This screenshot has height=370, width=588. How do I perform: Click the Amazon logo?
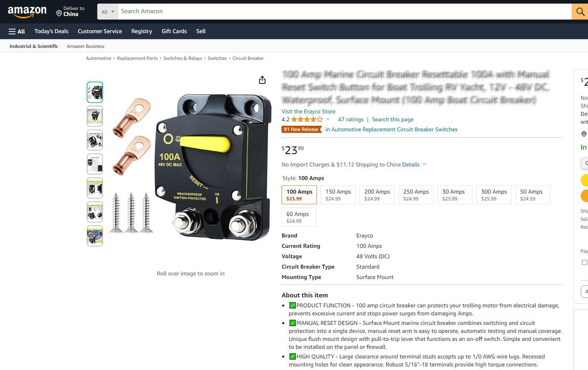[27, 12]
